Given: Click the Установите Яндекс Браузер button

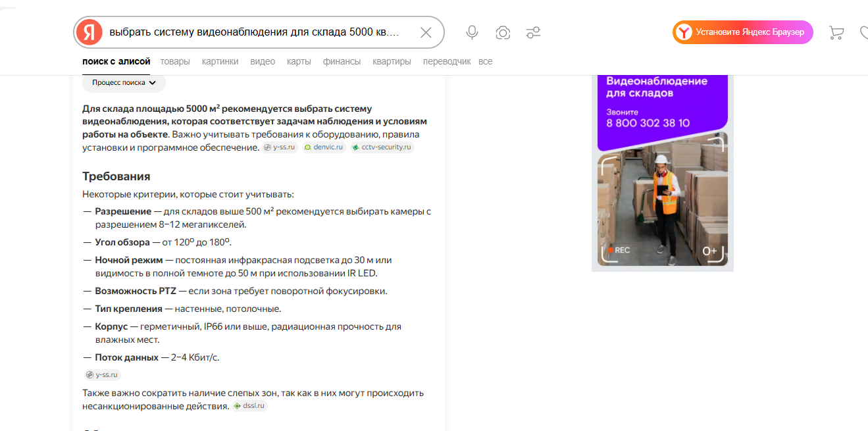Looking at the screenshot, I should click(742, 32).
